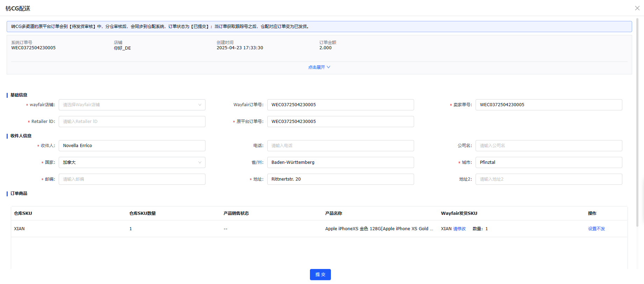The height and width of the screenshot is (284, 644).
Task: Open the wayfair店铺 dropdown
Action: point(132,105)
